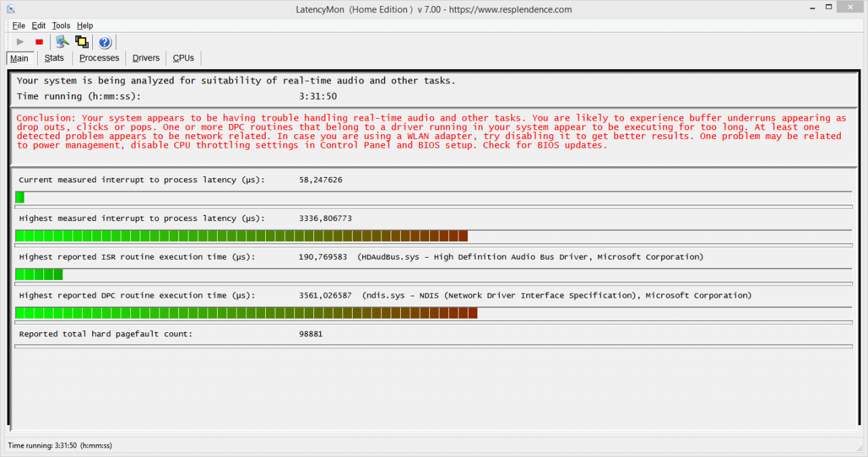This screenshot has width=868, height=457.
Task: Click 'Reported total hard pagefault count' label
Action: (x=105, y=334)
